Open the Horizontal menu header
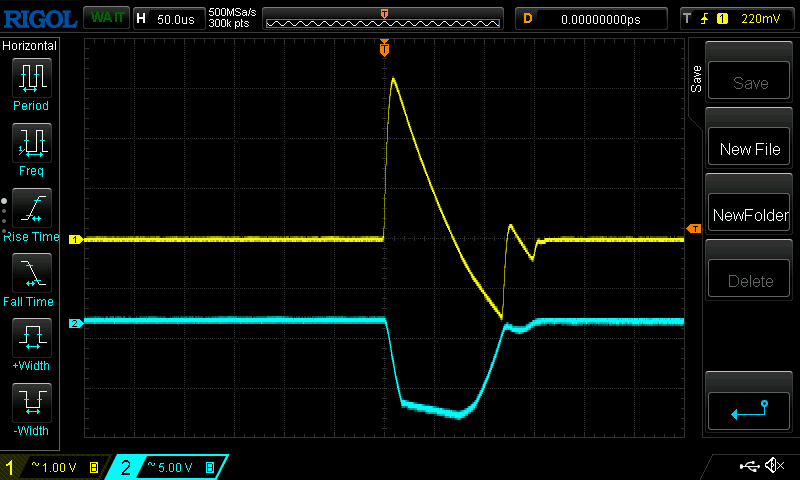The image size is (800, 480). 30,46
